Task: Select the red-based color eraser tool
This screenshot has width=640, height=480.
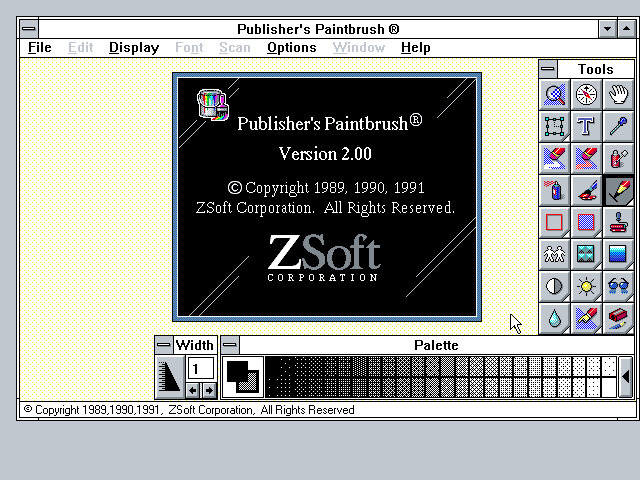Action: click(586, 158)
